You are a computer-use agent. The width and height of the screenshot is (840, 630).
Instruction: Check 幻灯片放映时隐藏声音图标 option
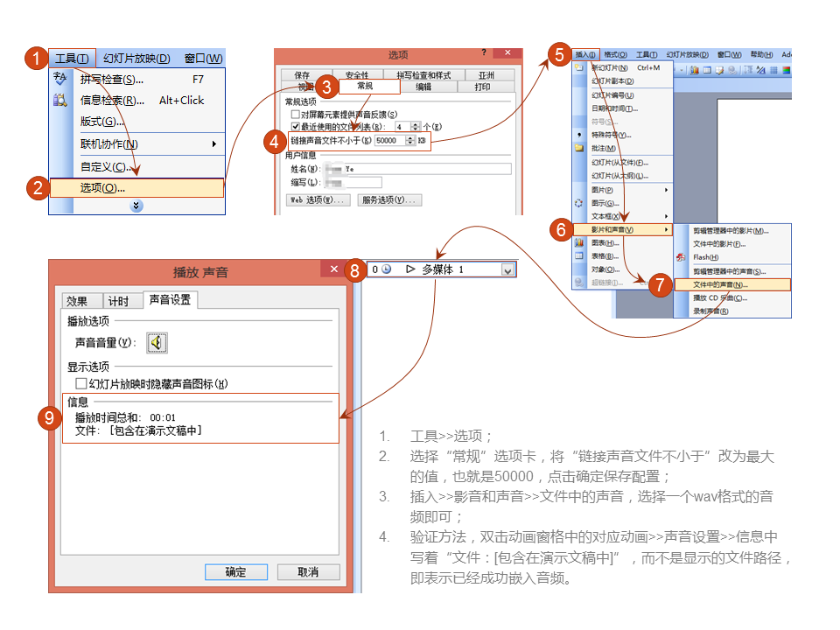[81, 383]
